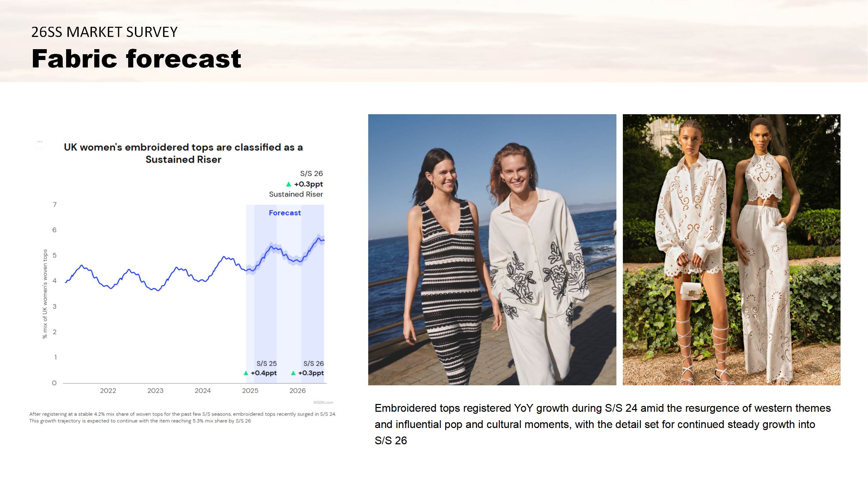The image size is (868, 488).
Task: Select the white eyelet outfits garden photo
Action: 731,249
